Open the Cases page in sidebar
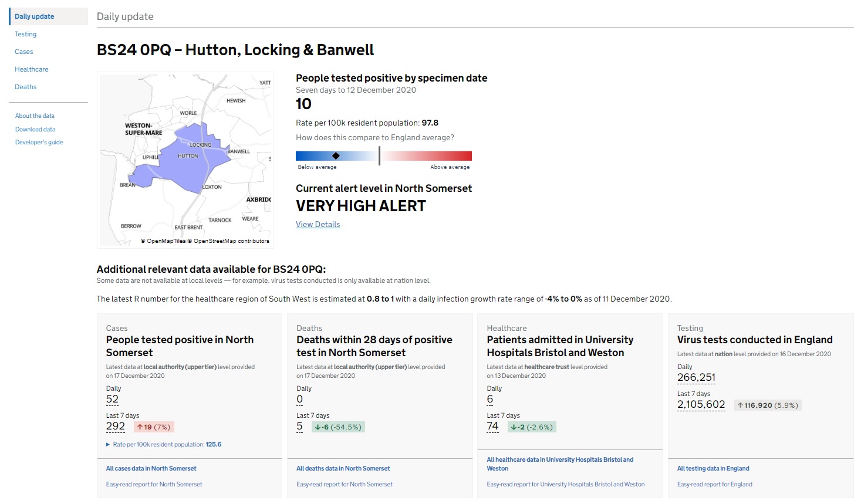Viewport: 861px width, 504px height. click(24, 52)
